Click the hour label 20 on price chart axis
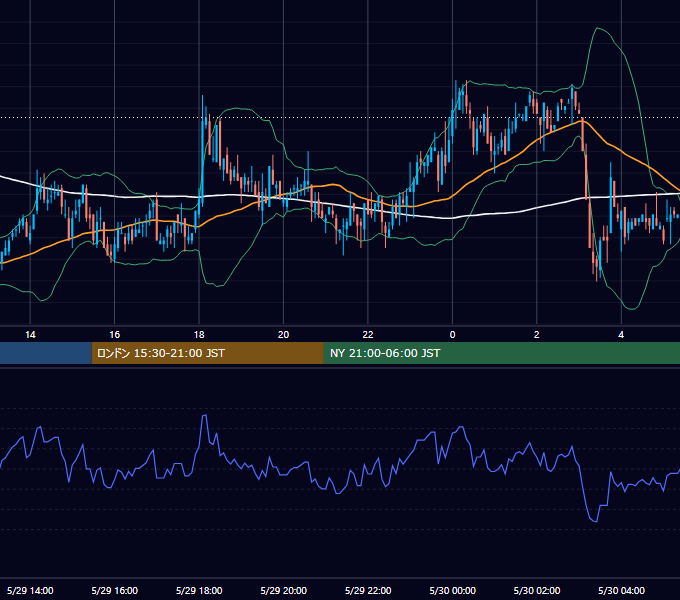The height and width of the screenshot is (600, 680). coord(283,335)
